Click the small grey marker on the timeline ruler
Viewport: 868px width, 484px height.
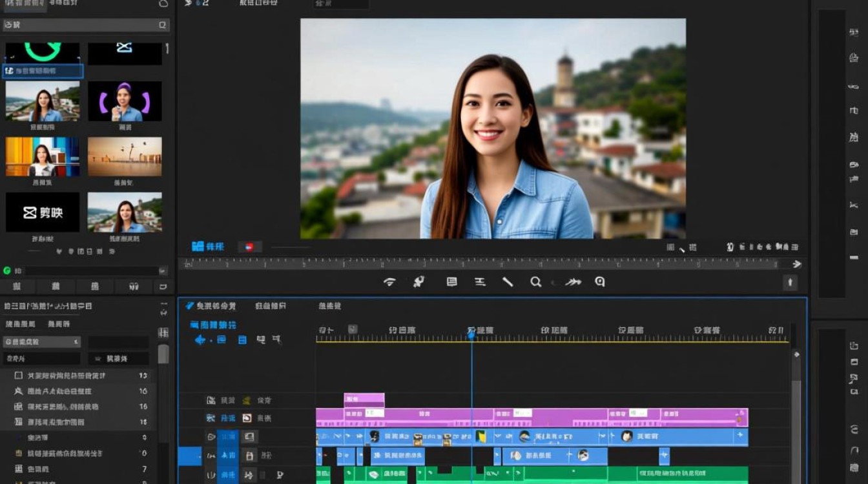point(353,329)
